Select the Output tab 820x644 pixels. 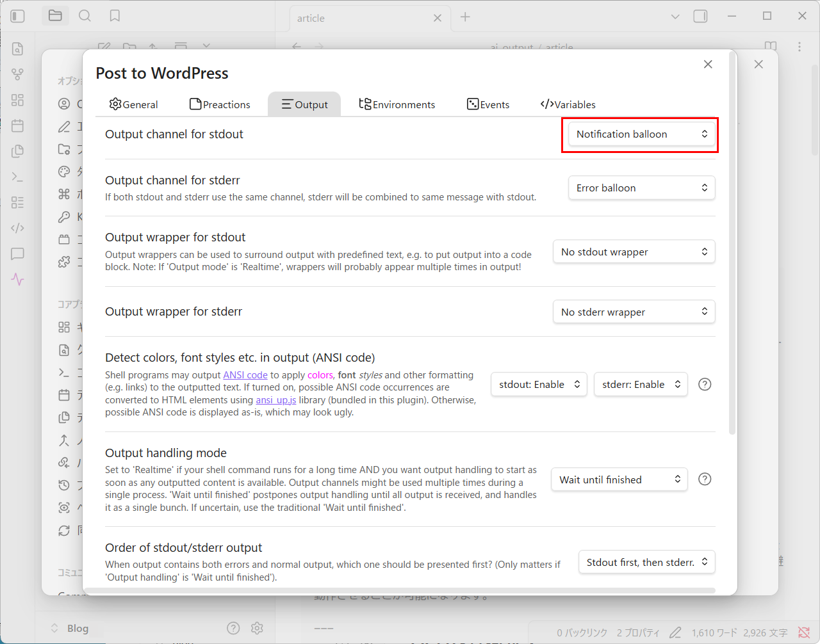tap(304, 104)
